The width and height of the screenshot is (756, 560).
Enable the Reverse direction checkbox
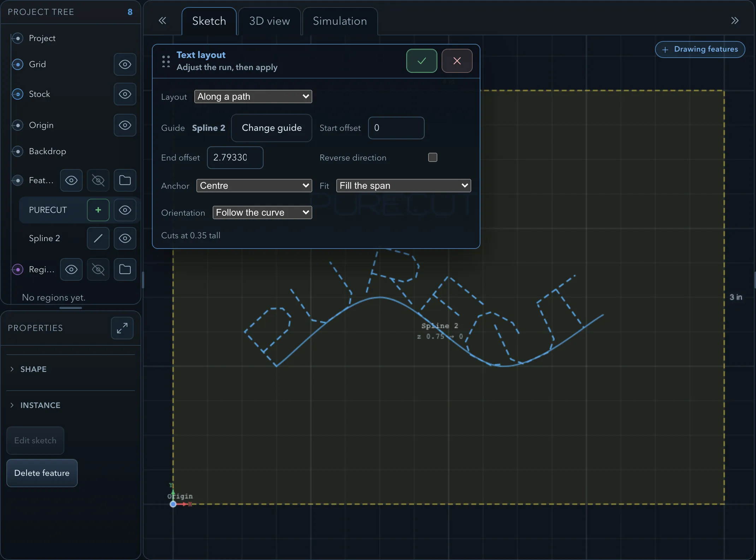pyautogui.click(x=432, y=157)
